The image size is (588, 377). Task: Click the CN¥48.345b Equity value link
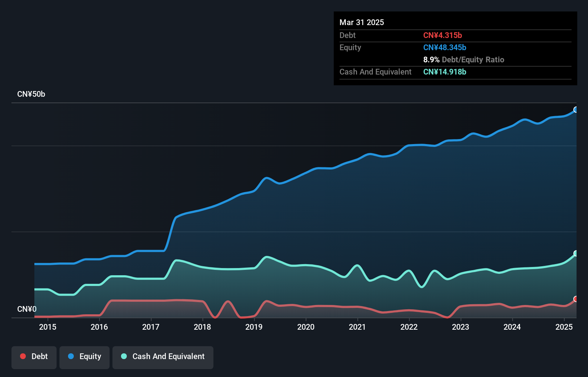click(x=445, y=47)
